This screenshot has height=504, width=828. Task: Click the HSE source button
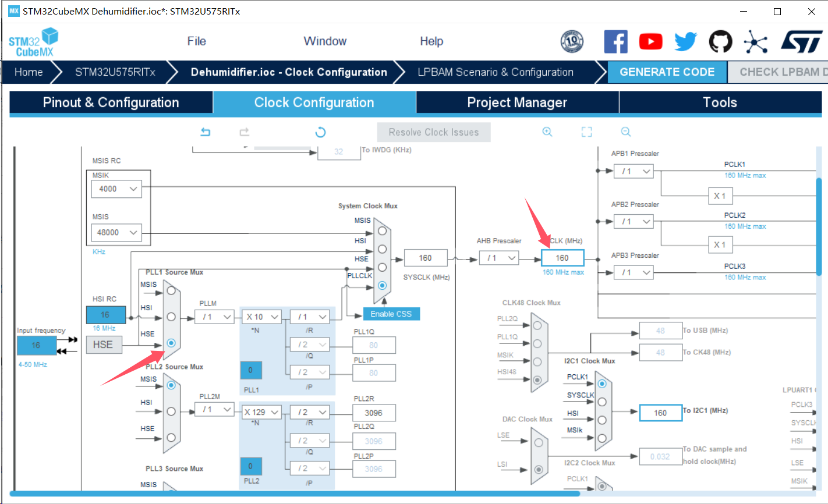click(x=103, y=345)
